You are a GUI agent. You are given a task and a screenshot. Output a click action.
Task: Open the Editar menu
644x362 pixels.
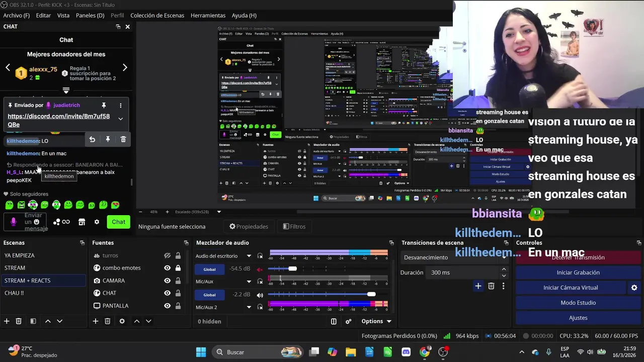click(43, 16)
